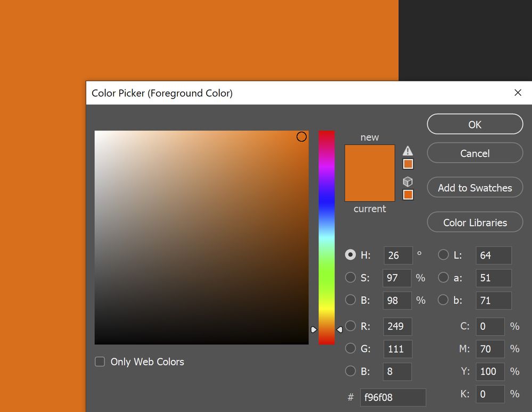This screenshot has height=412, width=532.
Task: Select the L lightness radio button
Action: pyautogui.click(x=443, y=254)
